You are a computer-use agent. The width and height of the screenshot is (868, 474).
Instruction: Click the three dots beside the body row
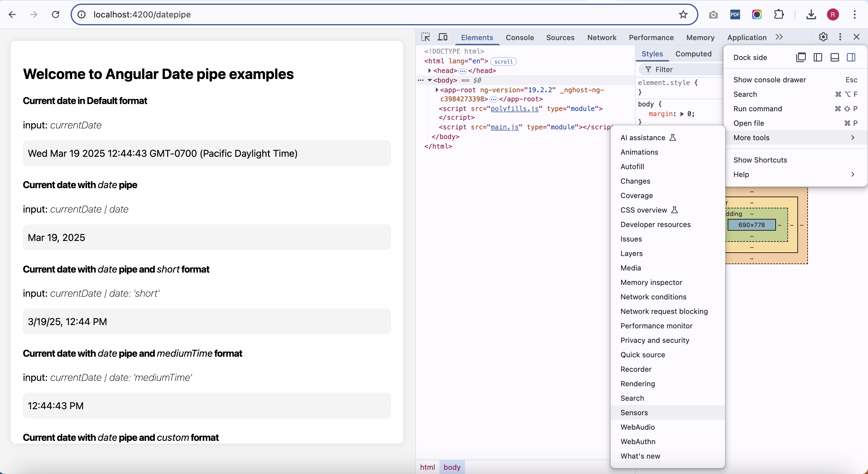420,80
